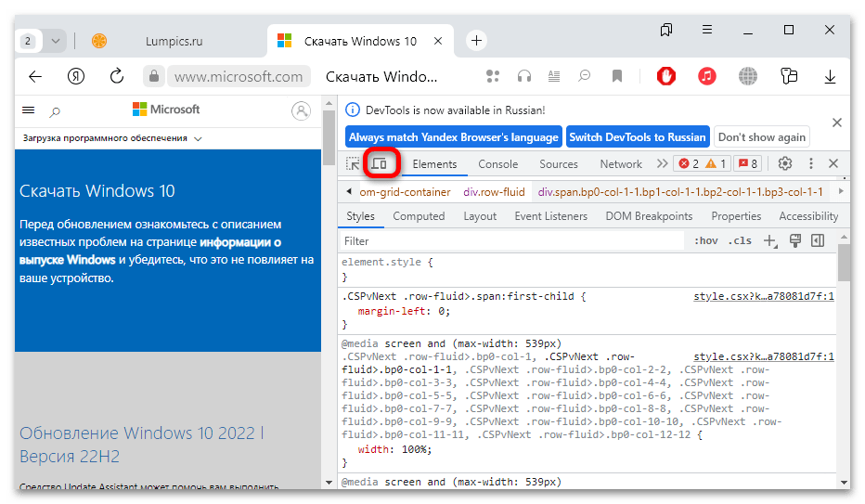Open the Elements panel tab

point(434,163)
